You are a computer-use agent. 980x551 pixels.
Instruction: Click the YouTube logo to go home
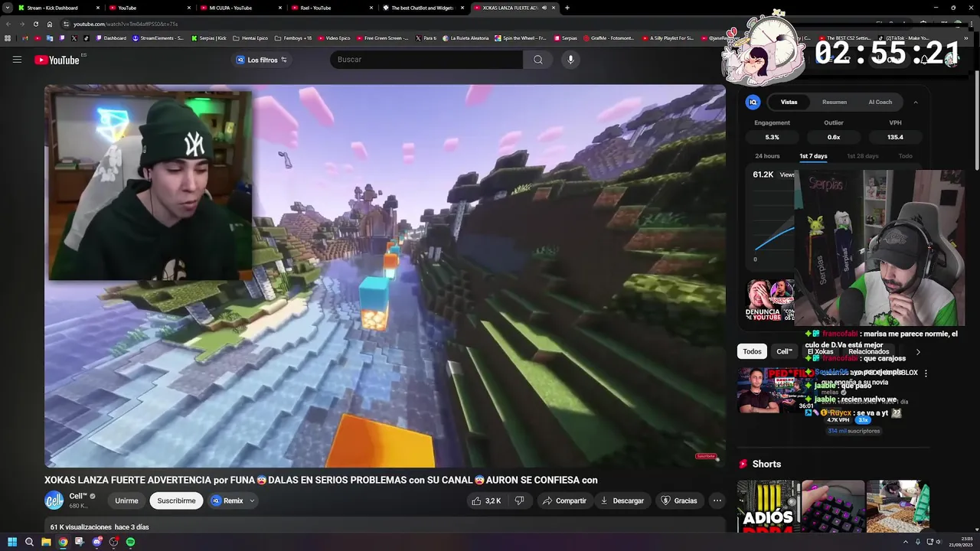[57, 60]
